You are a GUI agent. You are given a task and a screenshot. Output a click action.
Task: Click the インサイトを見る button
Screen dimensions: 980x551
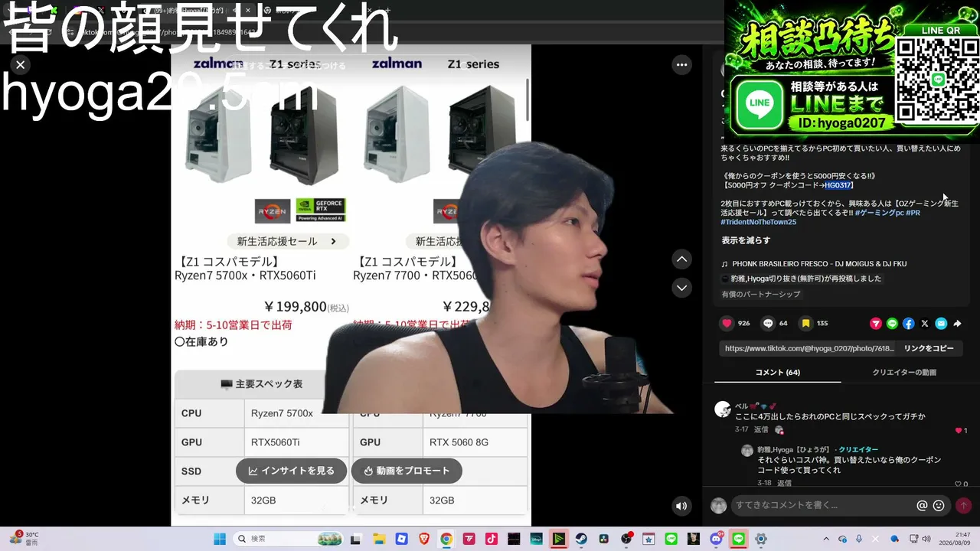291,471
